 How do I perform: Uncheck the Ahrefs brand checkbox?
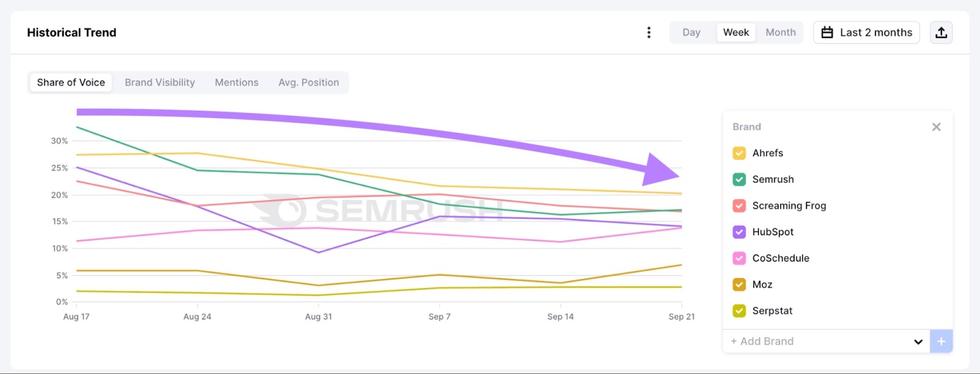[739, 153]
